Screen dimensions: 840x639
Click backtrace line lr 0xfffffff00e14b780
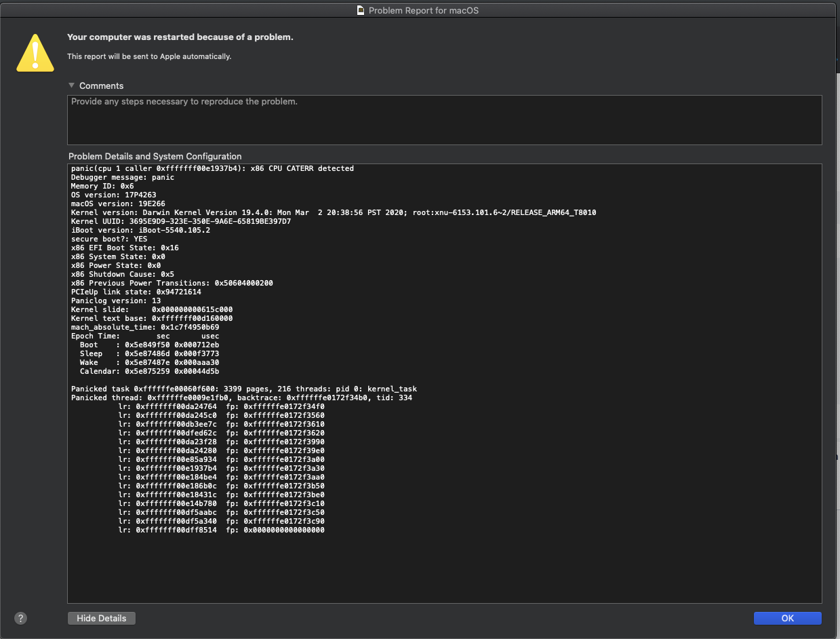click(222, 503)
